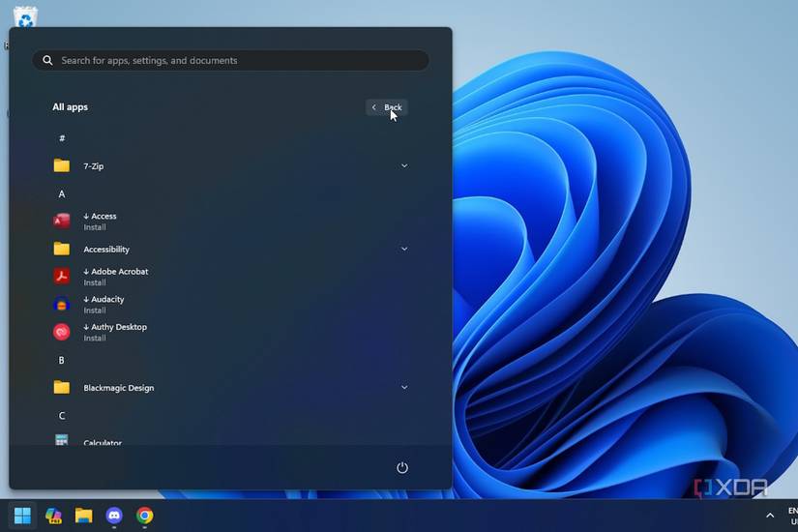The width and height of the screenshot is (798, 532).
Task: Click the search magnifier icon
Action: [x=47, y=61]
